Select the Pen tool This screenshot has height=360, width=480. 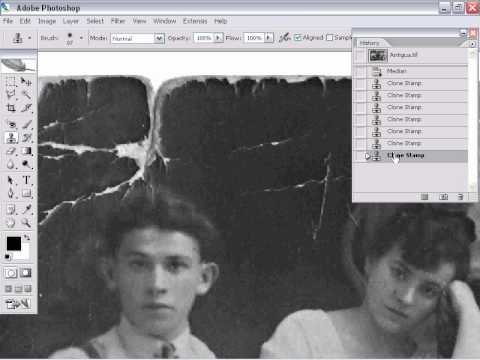tap(11, 193)
